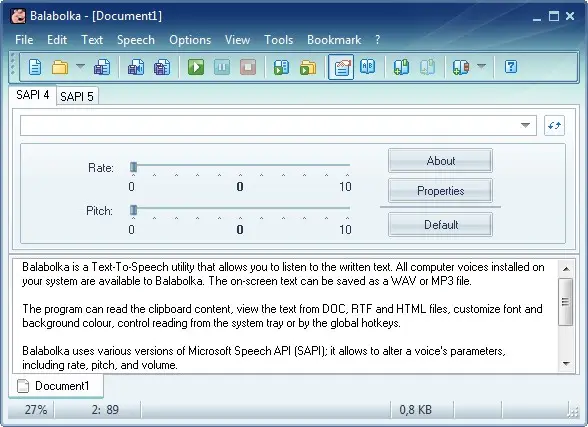The image size is (588, 427).
Task: Open the voice selection combo box
Action: 278,125
